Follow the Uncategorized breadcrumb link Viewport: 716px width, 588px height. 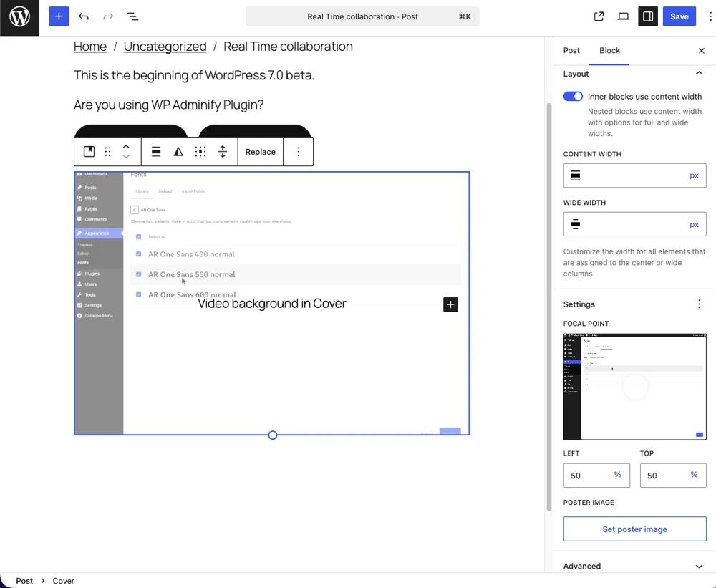click(x=165, y=47)
